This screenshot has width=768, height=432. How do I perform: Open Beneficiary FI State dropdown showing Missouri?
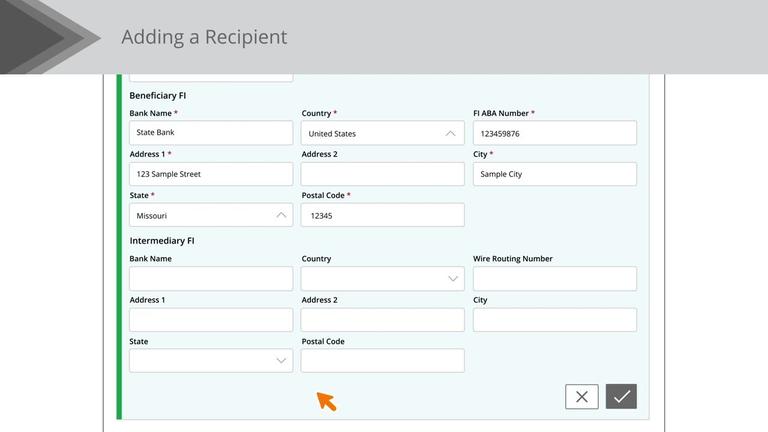pos(211,215)
